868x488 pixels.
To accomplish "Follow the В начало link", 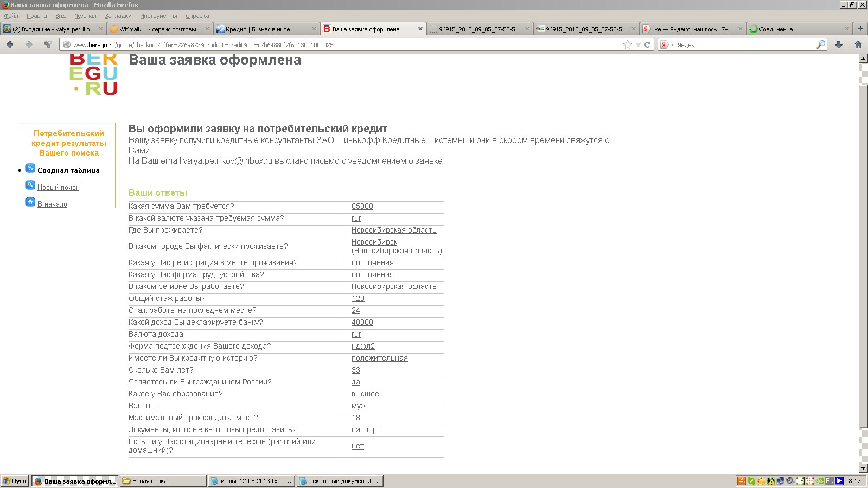I will click(x=52, y=204).
